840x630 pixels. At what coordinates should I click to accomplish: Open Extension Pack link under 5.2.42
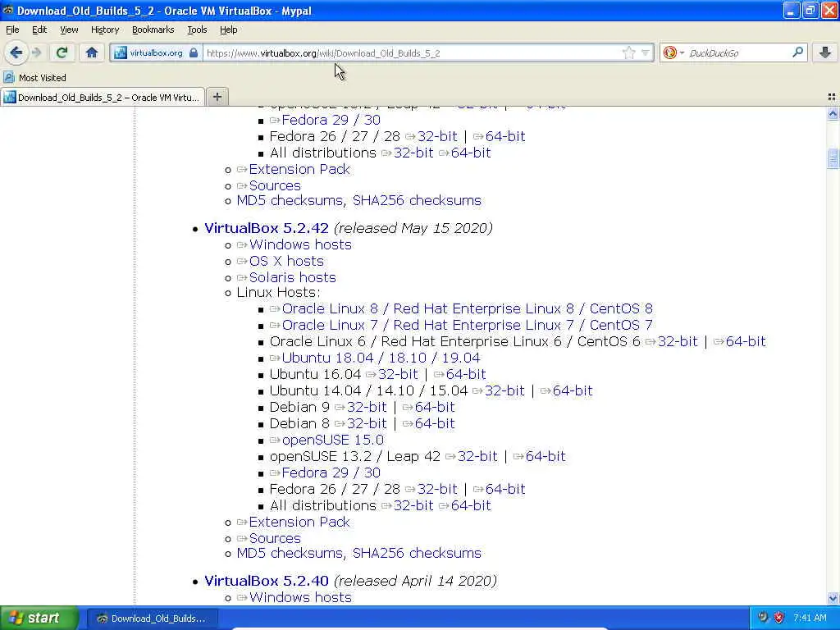(x=299, y=523)
